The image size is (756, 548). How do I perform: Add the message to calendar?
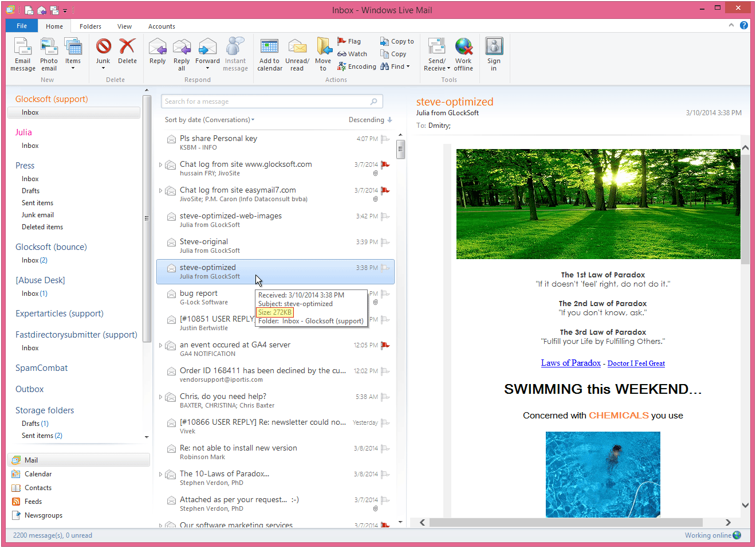pos(270,54)
